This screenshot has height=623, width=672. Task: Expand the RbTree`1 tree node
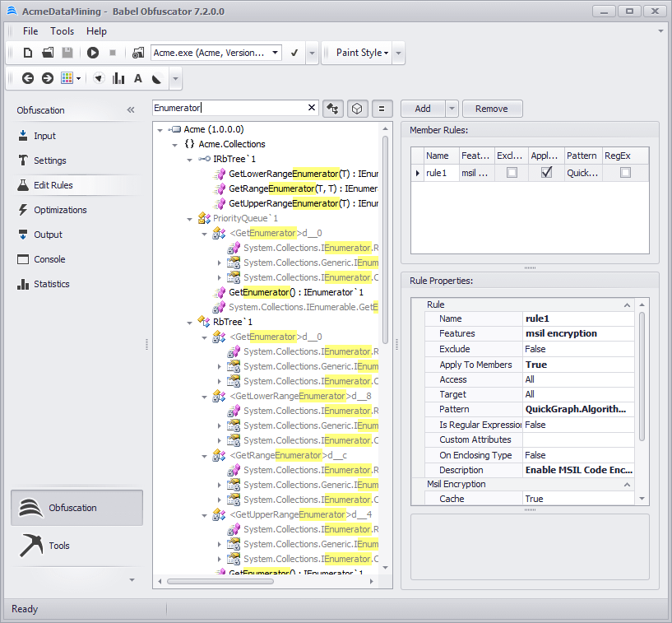(x=189, y=322)
